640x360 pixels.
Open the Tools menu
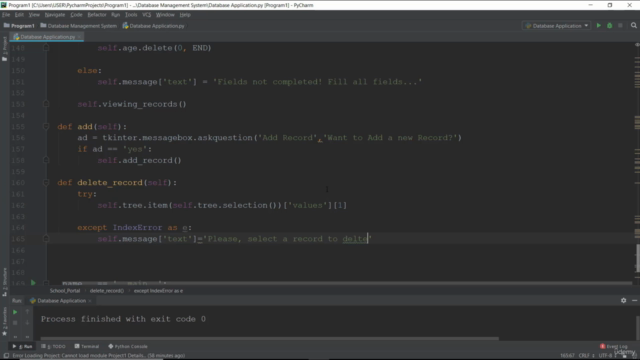coord(131,15)
